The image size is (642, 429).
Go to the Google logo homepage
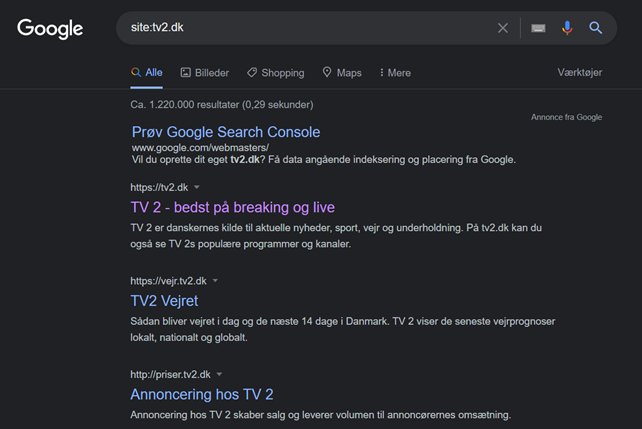(50, 29)
